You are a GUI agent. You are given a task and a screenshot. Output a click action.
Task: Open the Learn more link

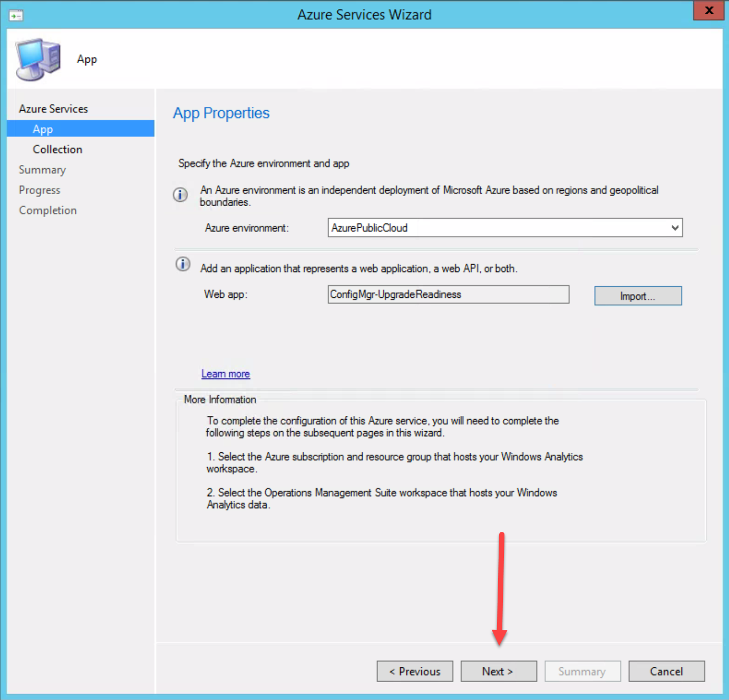pos(226,374)
